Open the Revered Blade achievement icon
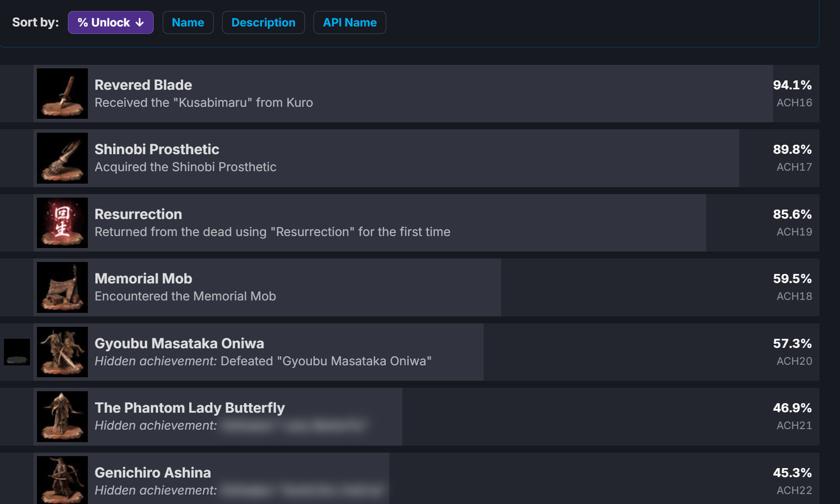 62,93
